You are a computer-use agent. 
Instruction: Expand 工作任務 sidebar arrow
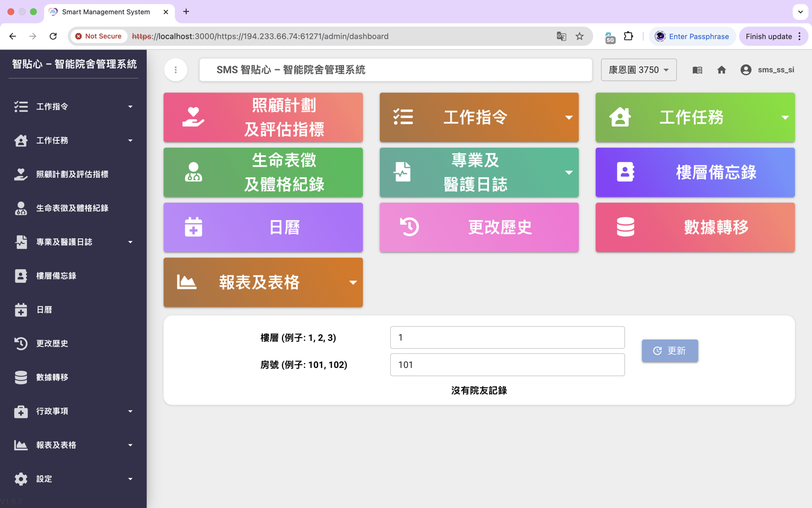point(130,141)
